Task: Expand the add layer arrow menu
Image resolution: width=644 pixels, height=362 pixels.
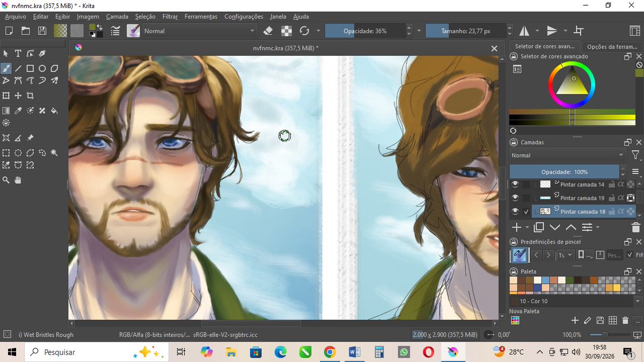Action: coord(526,228)
